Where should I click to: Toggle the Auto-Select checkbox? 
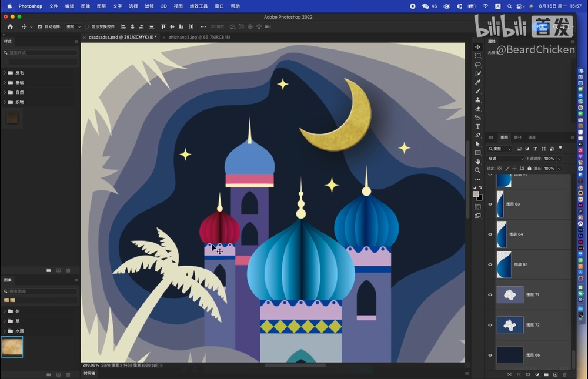coord(40,26)
